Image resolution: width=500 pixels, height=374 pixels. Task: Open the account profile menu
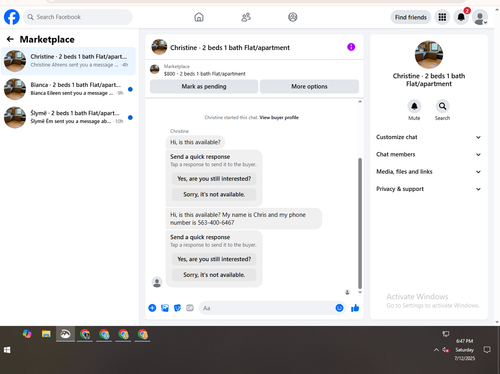pos(480,17)
